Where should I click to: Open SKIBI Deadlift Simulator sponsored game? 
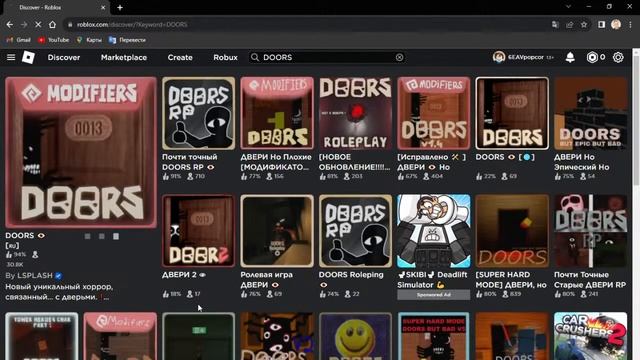pyautogui.click(x=433, y=231)
